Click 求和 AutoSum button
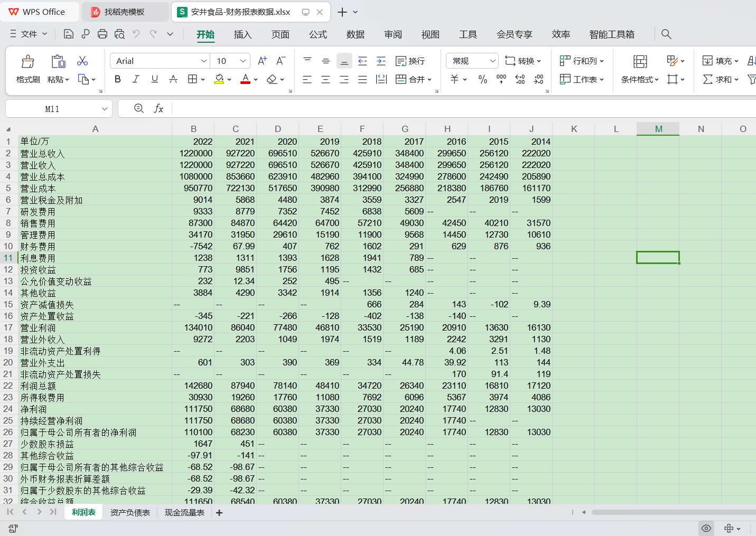Image resolution: width=756 pixels, height=536 pixels. point(721,79)
